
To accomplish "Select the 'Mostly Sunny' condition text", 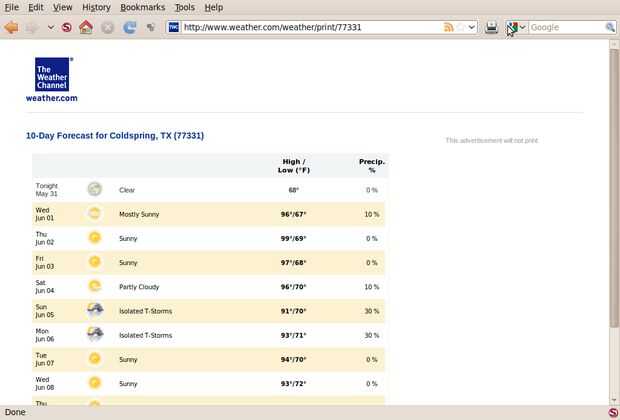I will pos(139,214).
